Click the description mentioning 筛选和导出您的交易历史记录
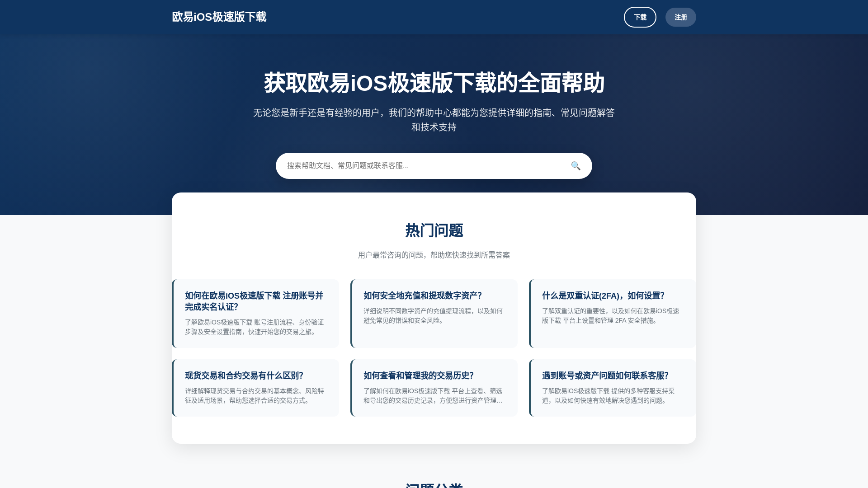Screen dimensions: 868x488 433,396
